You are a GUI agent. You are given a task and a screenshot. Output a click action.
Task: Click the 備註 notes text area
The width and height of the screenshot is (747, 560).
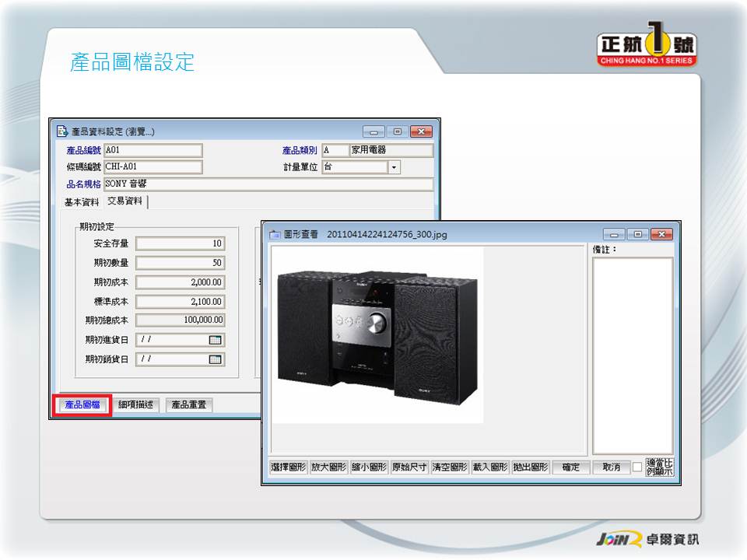632,355
